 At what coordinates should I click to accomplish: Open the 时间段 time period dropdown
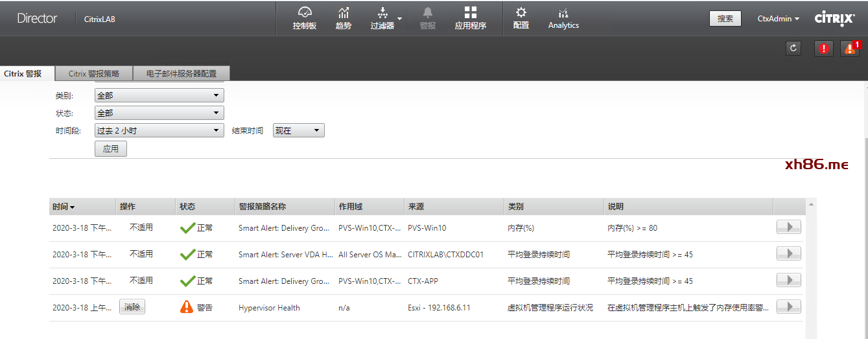point(159,130)
